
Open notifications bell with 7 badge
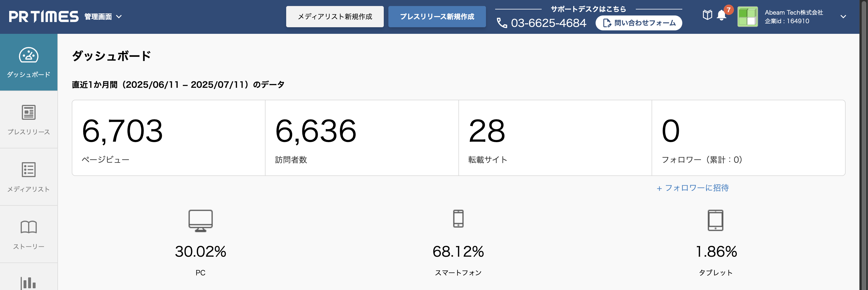(721, 15)
